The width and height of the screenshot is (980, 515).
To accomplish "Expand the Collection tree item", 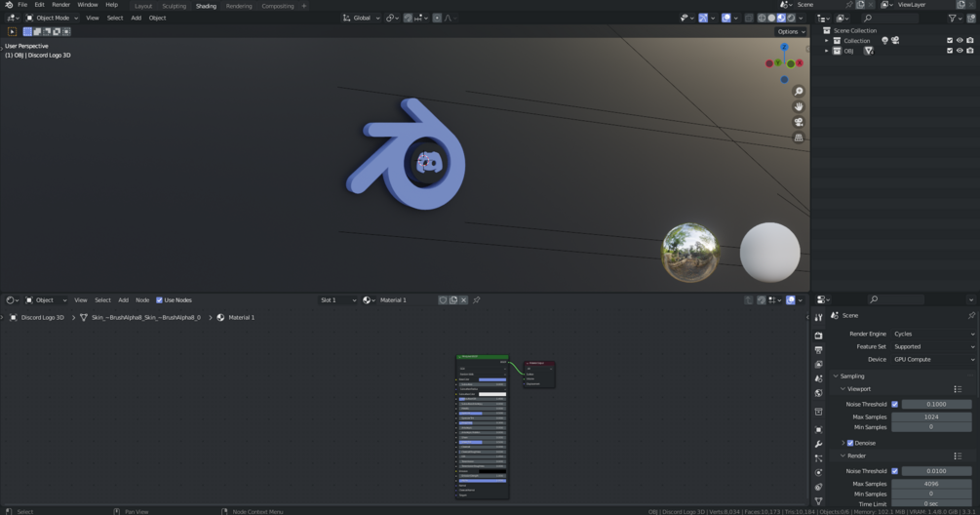I will (827, 41).
